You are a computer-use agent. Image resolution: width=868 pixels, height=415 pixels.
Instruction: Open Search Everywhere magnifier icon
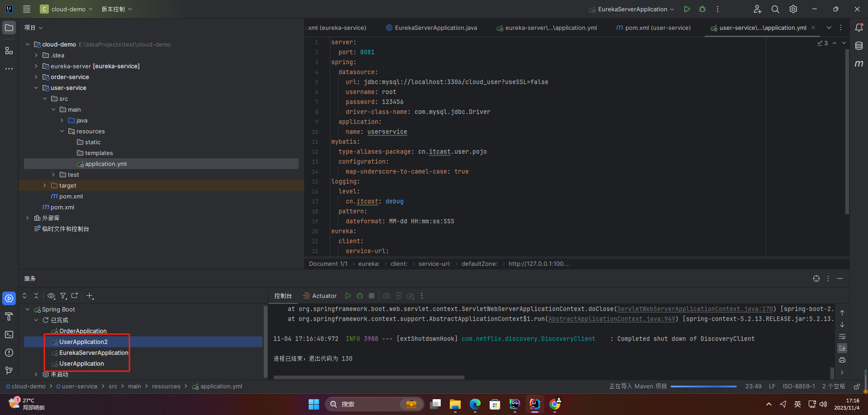[775, 9]
